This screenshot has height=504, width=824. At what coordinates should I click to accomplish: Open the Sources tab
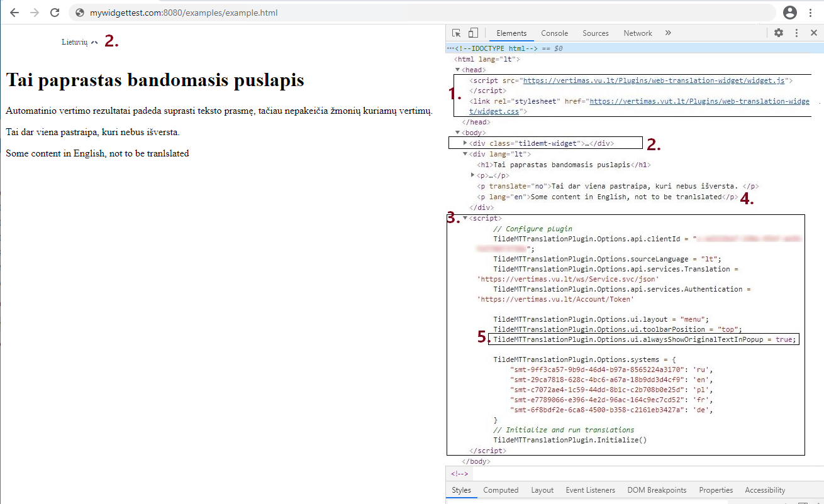(x=596, y=33)
